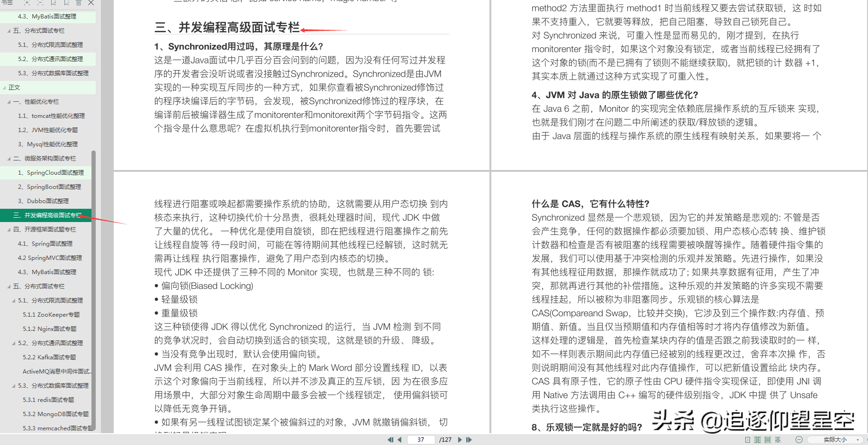Switch to two-page layout view

(x=758, y=440)
